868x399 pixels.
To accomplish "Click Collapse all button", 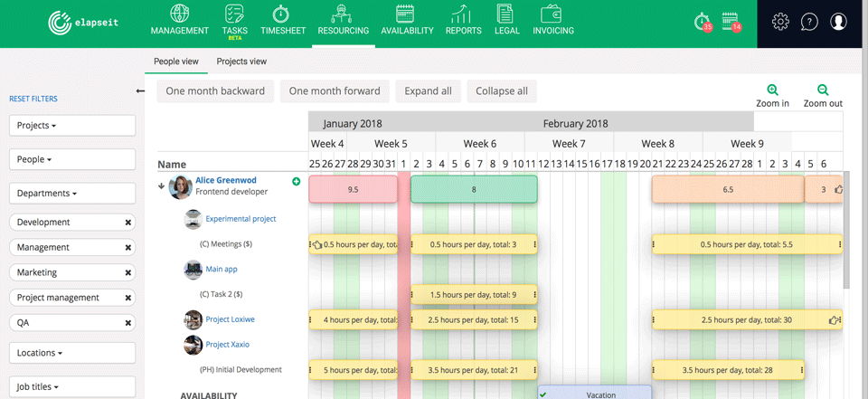I will pyautogui.click(x=502, y=90).
